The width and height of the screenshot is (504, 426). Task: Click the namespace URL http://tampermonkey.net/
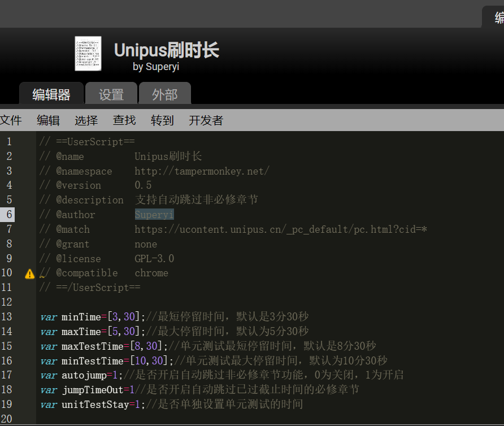202,171
